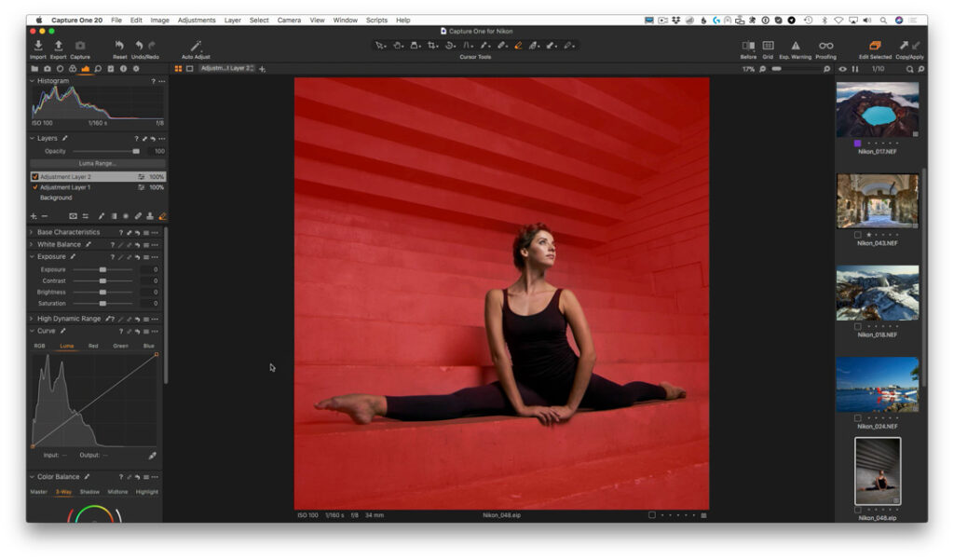Switch to the Lens tool tab
Screen dimensions: 954x560
tap(61, 66)
